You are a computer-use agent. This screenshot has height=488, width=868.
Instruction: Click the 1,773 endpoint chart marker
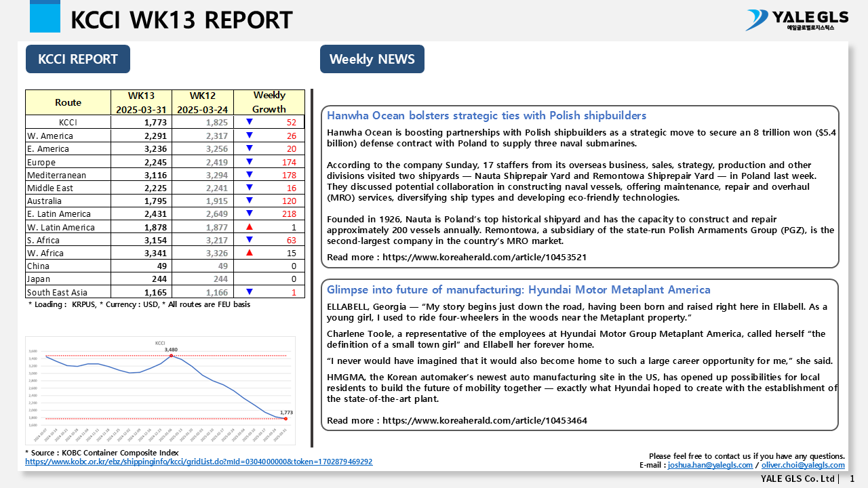click(285, 419)
